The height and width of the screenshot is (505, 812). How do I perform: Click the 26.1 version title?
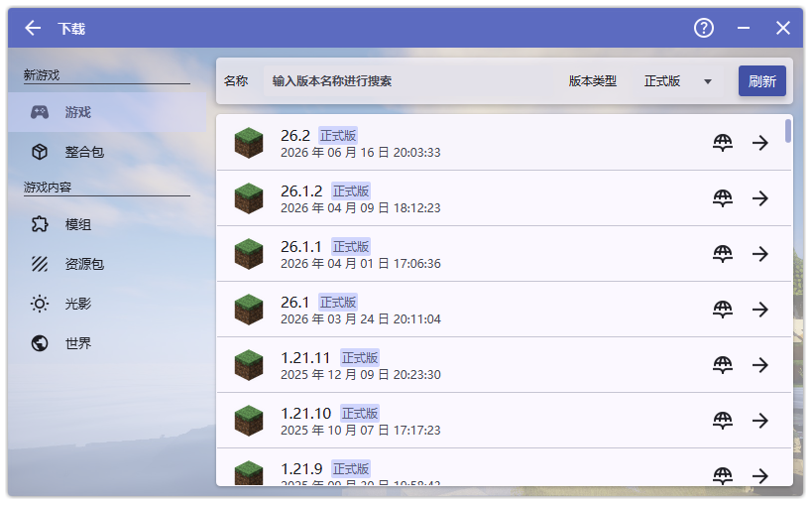294,303
